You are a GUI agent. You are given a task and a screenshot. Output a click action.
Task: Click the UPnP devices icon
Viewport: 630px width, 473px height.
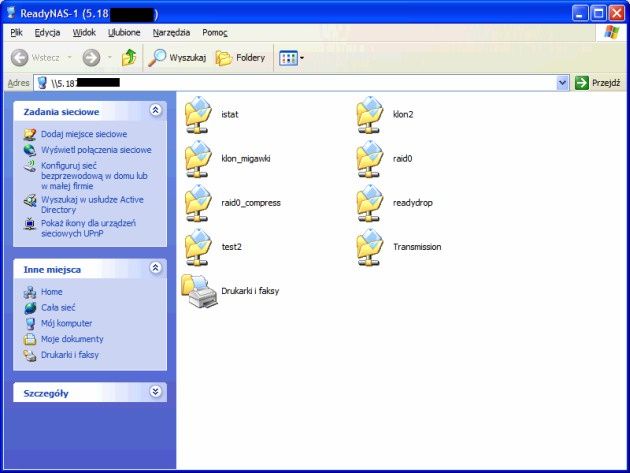[x=30, y=223]
